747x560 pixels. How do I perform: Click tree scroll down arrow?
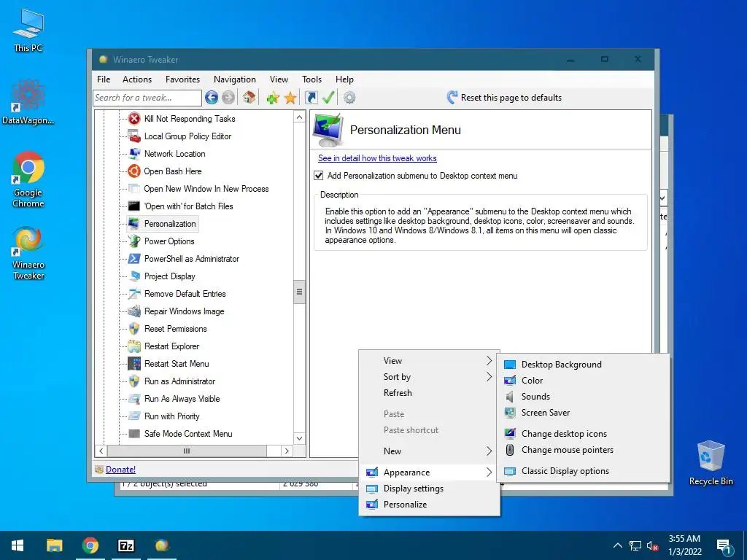point(299,438)
